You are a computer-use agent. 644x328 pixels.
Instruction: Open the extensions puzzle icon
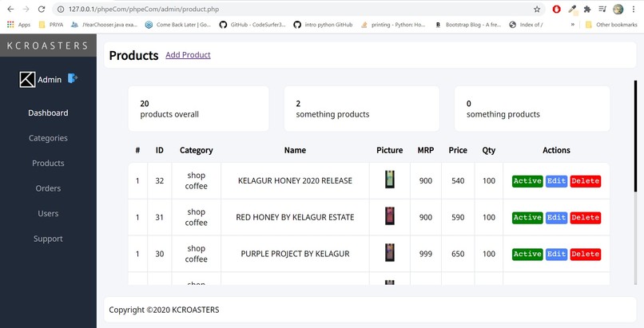pyautogui.click(x=587, y=9)
